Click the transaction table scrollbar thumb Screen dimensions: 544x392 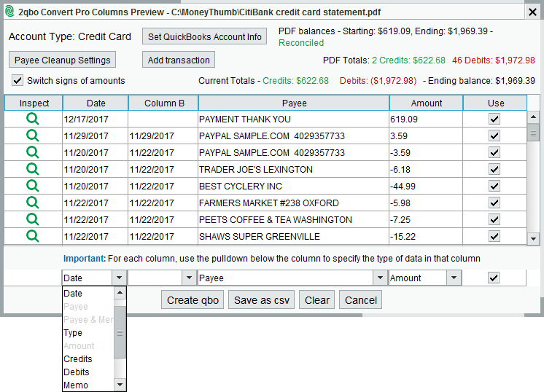(533, 132)
